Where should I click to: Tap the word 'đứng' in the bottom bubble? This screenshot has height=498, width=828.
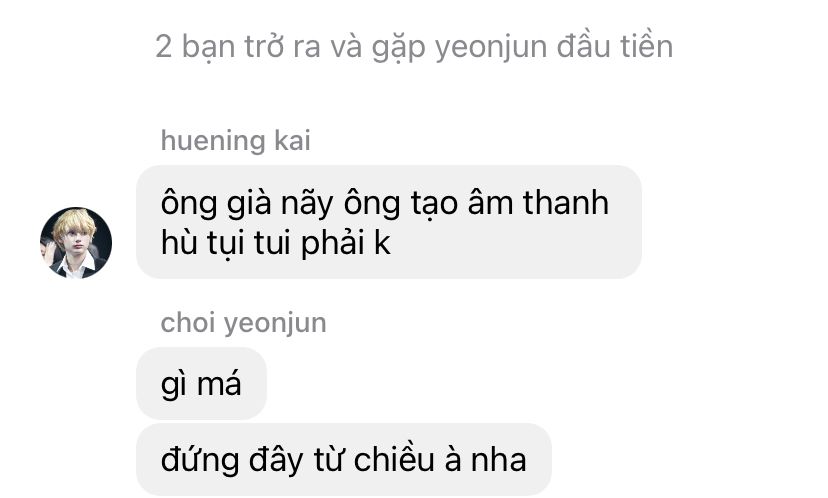coord(200,461)
